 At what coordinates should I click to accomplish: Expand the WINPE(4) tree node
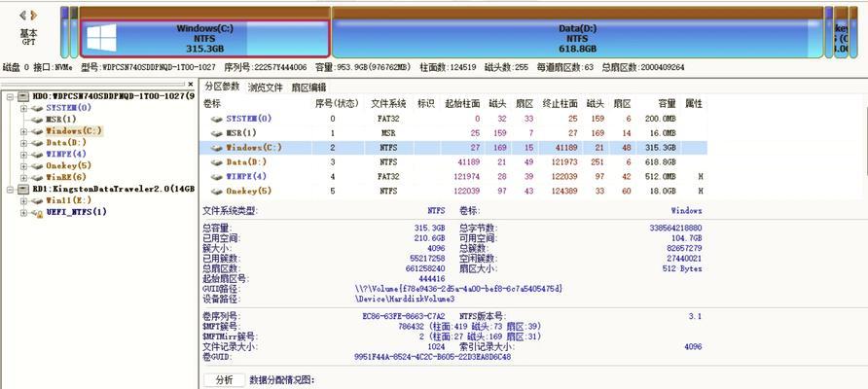(x=23, y=155)
